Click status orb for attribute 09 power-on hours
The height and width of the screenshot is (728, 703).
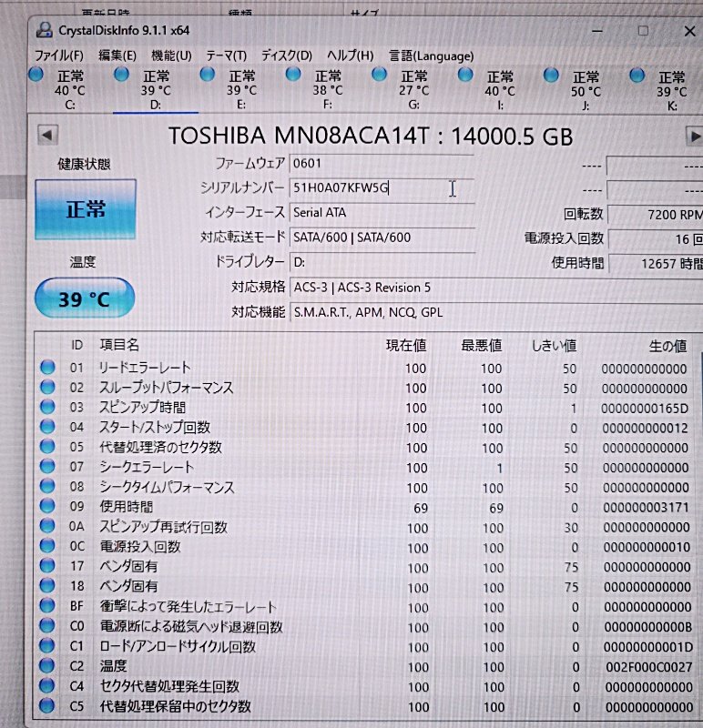pyautogui.click(x=47, y=507)
